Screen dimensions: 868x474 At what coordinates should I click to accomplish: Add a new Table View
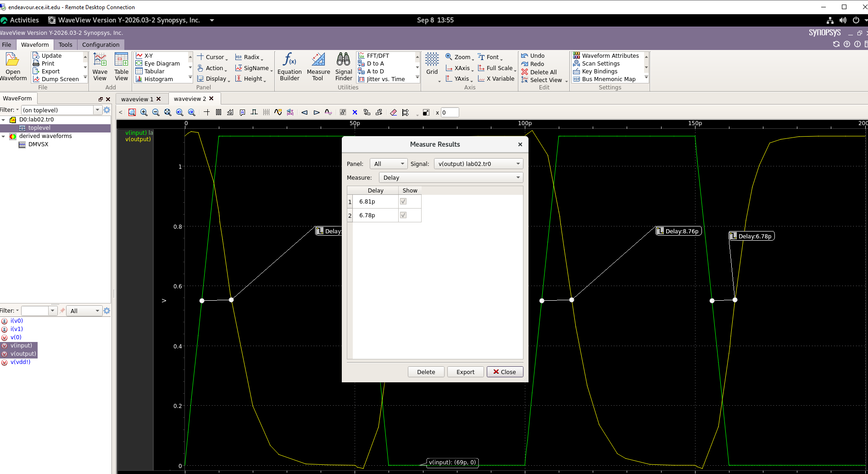[121, 67]
